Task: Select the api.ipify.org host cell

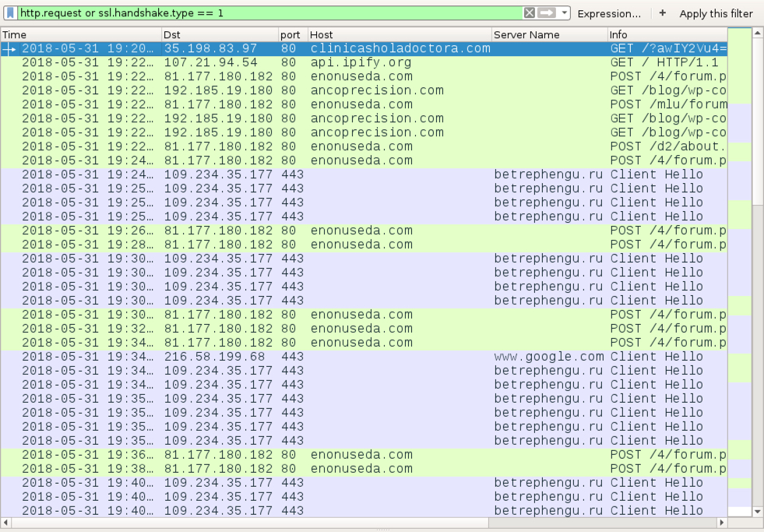Action: coord(361,63)
